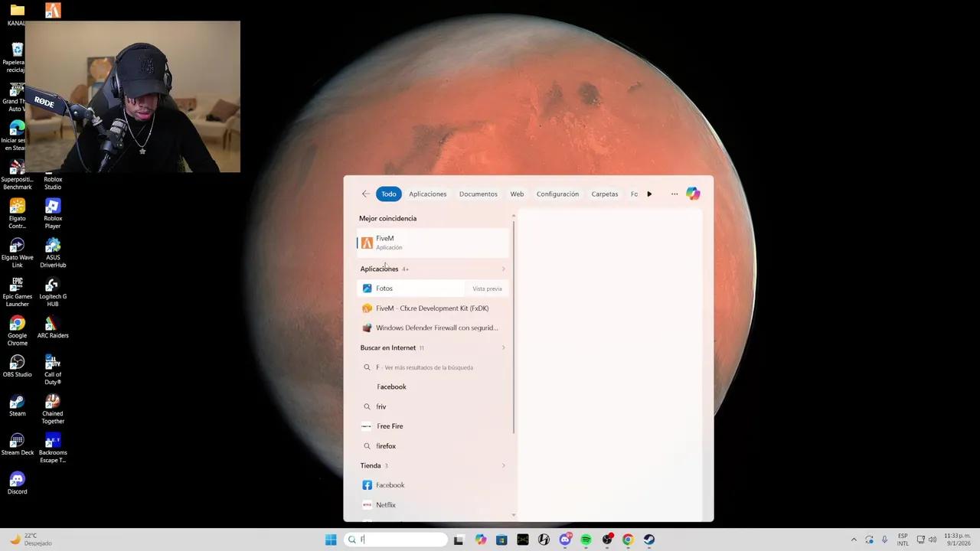Go back with the search panel arrow
This screenshot has width=980, height=551.
[365, 194]
